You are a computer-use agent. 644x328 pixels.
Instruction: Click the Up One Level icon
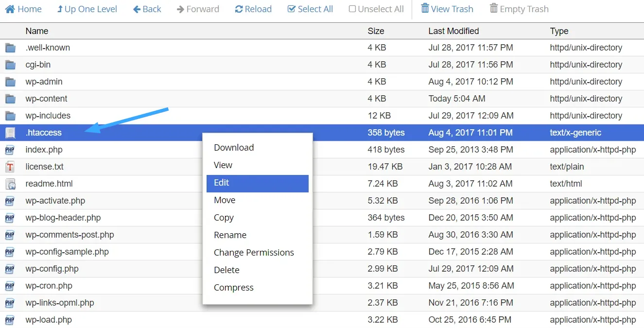61,9
